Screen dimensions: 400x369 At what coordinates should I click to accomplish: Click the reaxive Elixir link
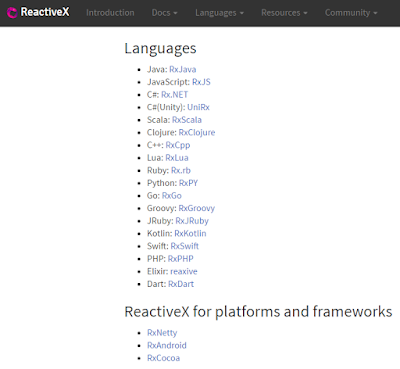tap(184, 271)
